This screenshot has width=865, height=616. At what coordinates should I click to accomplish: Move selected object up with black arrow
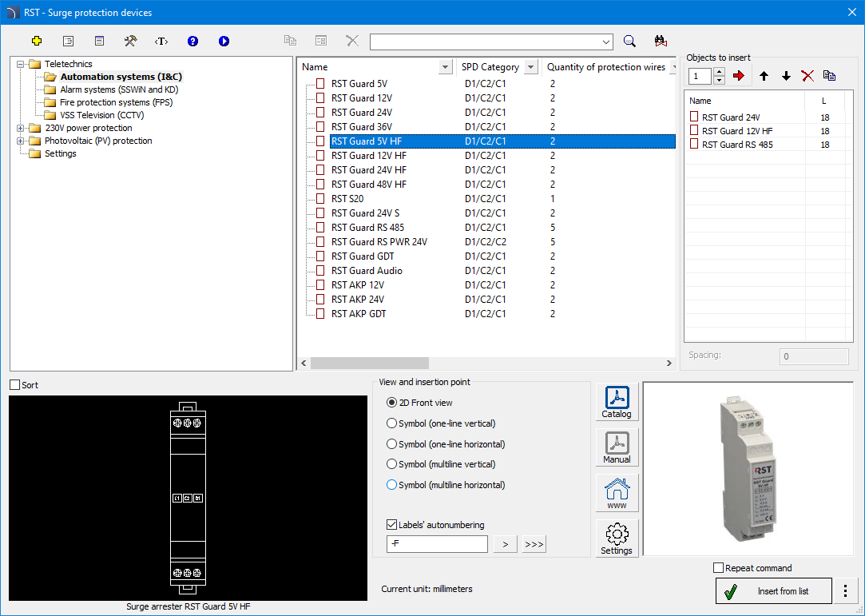[x=764, y=76]
